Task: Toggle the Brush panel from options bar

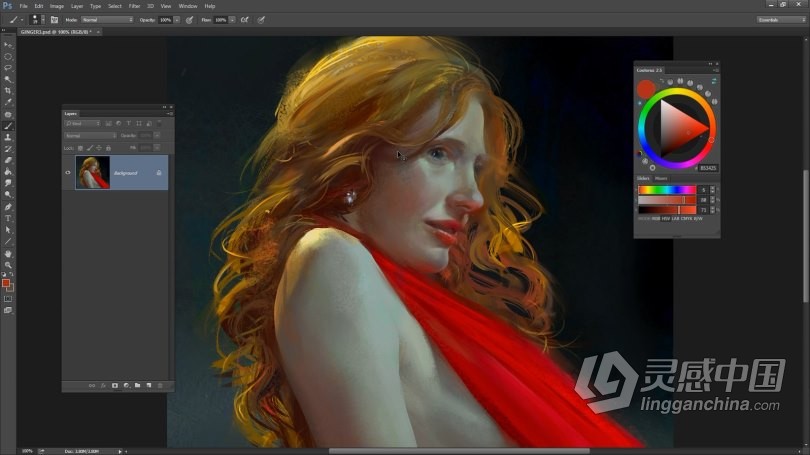Action: pos(54,20)
